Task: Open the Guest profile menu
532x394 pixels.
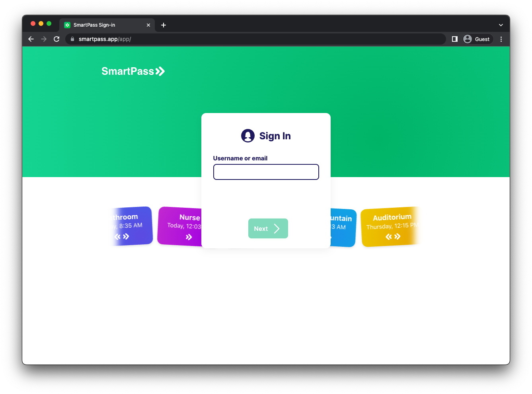Action: point(477,39)
